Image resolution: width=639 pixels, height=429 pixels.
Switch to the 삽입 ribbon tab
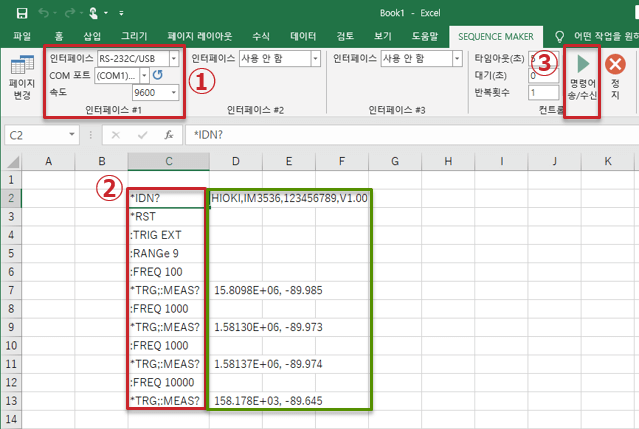pos(92,36)
